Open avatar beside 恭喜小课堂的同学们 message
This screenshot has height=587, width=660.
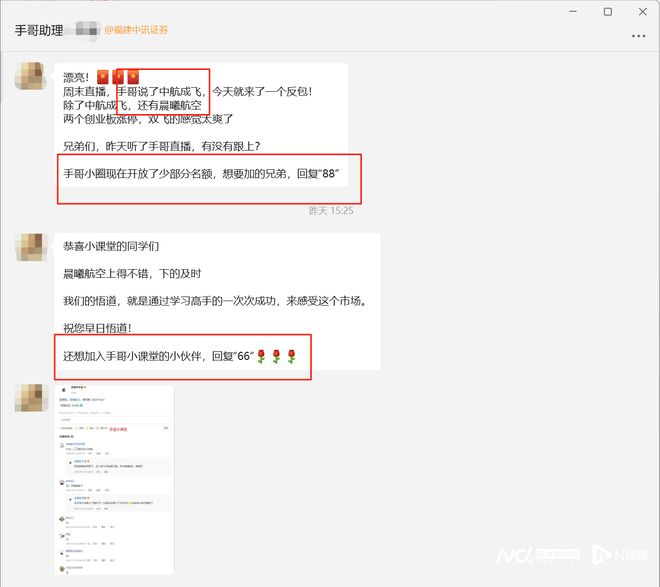(x=29, y=247)
